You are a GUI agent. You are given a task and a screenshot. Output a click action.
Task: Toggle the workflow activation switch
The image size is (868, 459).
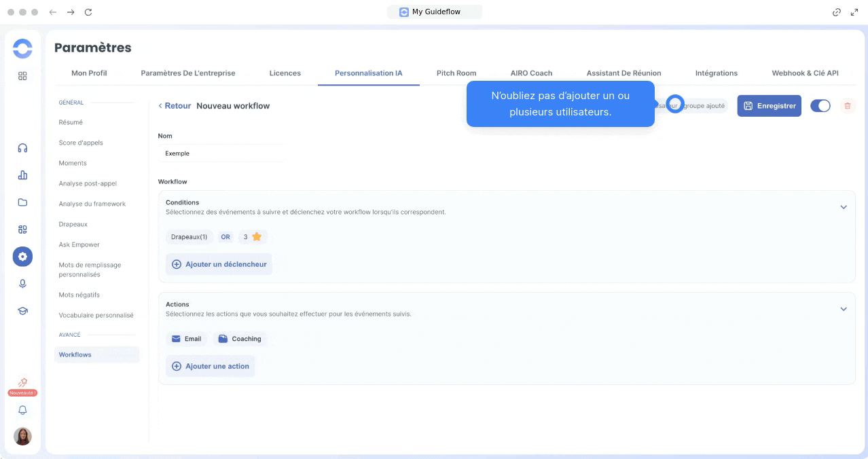pyautogui.click(x=820, y=106)
